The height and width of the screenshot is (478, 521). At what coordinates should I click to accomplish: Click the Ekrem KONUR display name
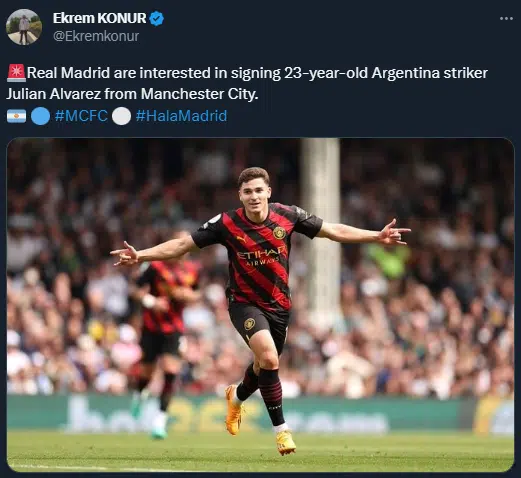[99, 18]
